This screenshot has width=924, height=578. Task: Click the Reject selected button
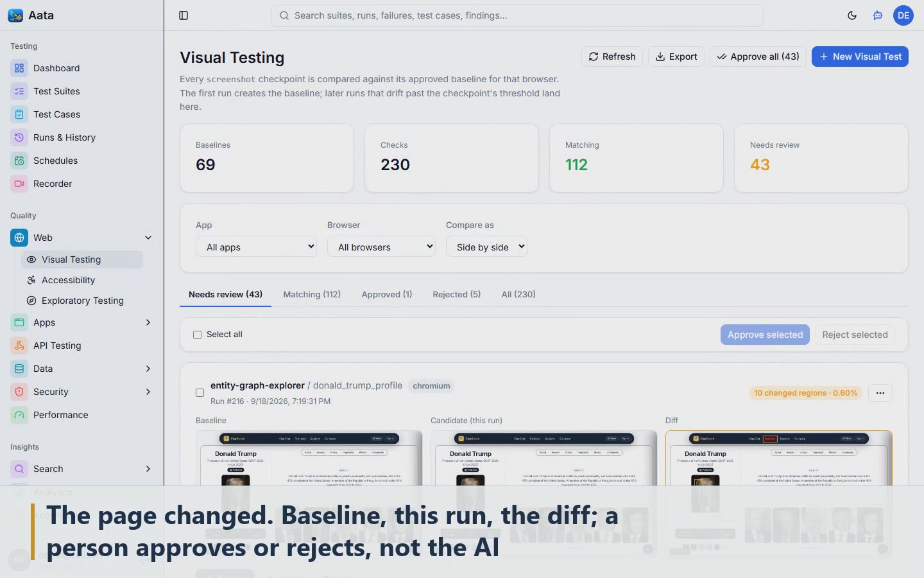(x=855, y=335)
